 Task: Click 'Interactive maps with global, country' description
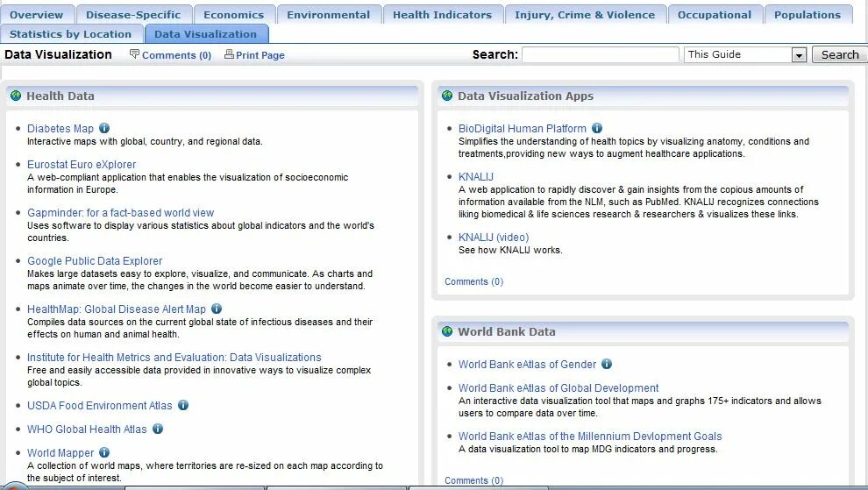tap(145, 142)
